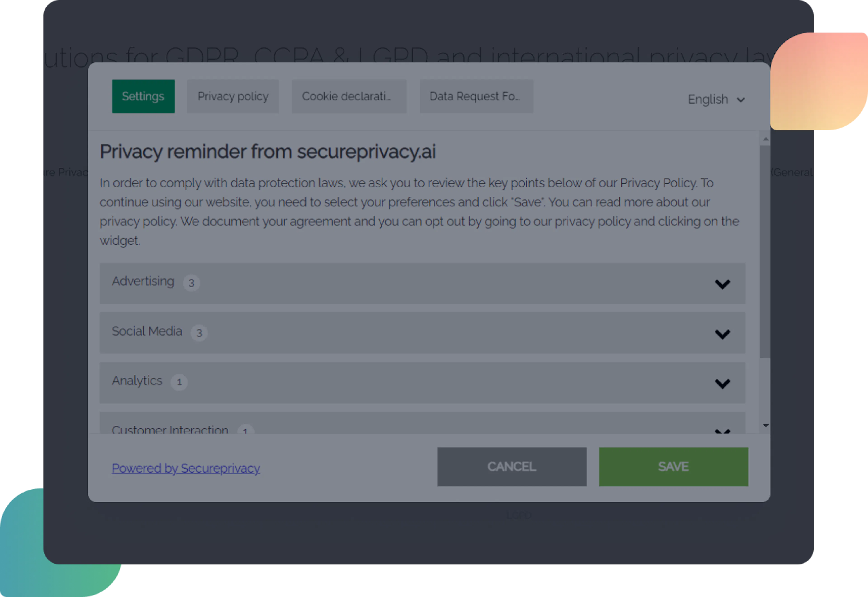Click the Social Media chevron arrow
This screenshot has width=868, height=597.
(722, 334)
